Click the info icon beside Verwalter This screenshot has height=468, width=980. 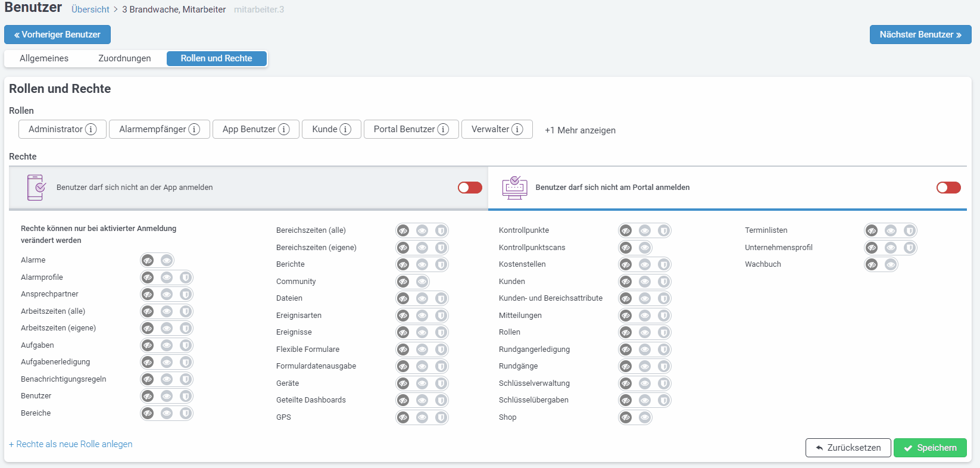(x=517, y=129)
